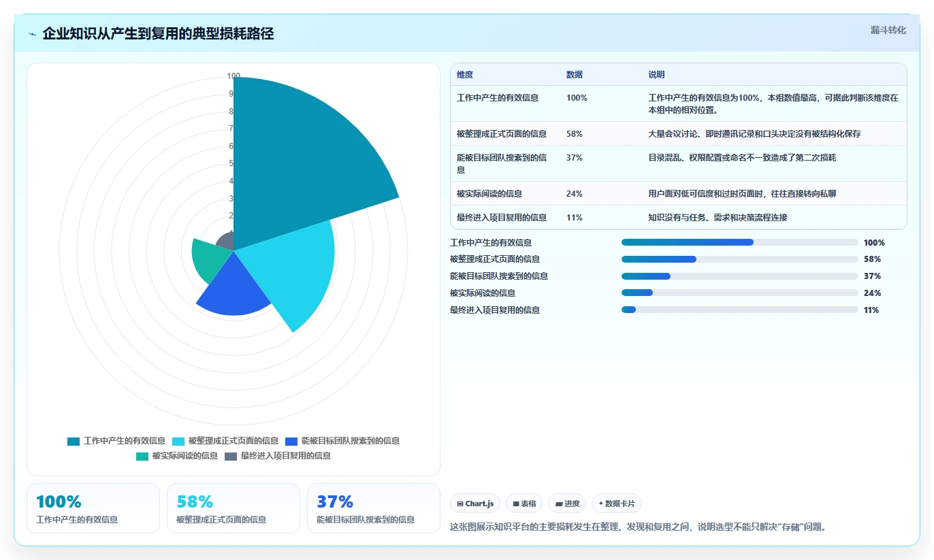Click the small gray chart segment
The width and height of the screenshot is (934, 560).
click(226, 241)
